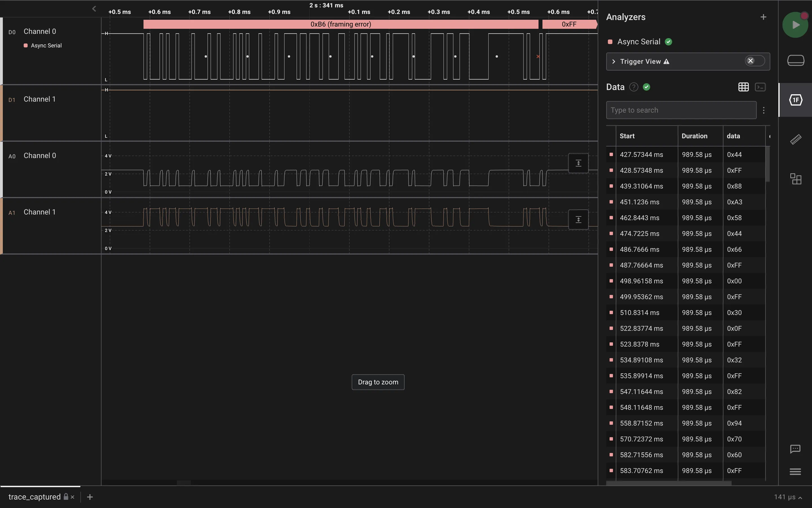The image size is (812, 508).
Task: Toggle the Trigger View switch
Action: coord(754,61)
